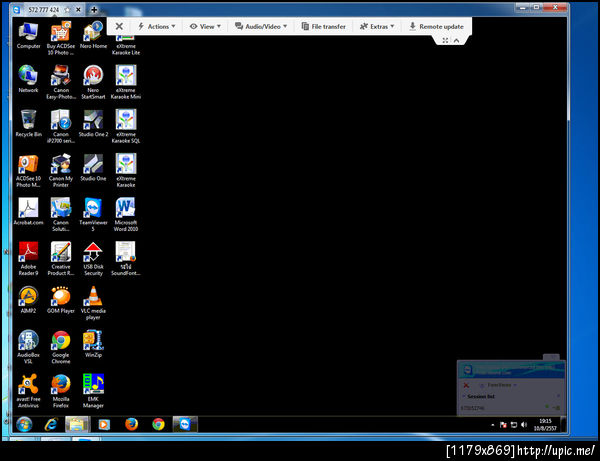Expand the Extras dropdown menu
The width and height of the screenshot is (600, 461).
(377, 26)
